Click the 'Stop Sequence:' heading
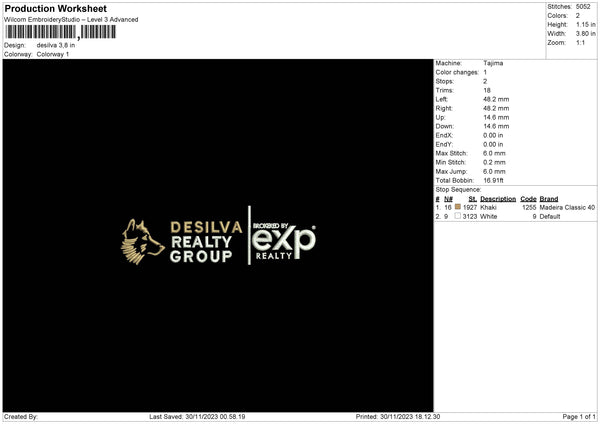 458,190
